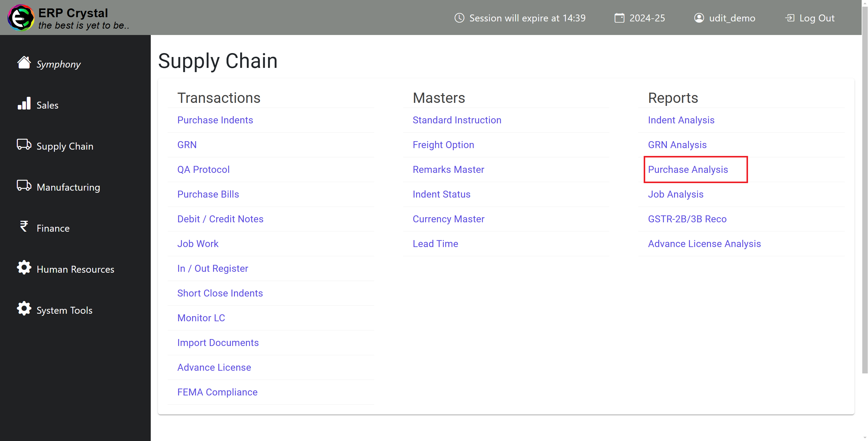Open Purchase Indents transaction
This screenshot has width=868, height=441.
pyautogui.click(x=215, y=120)
